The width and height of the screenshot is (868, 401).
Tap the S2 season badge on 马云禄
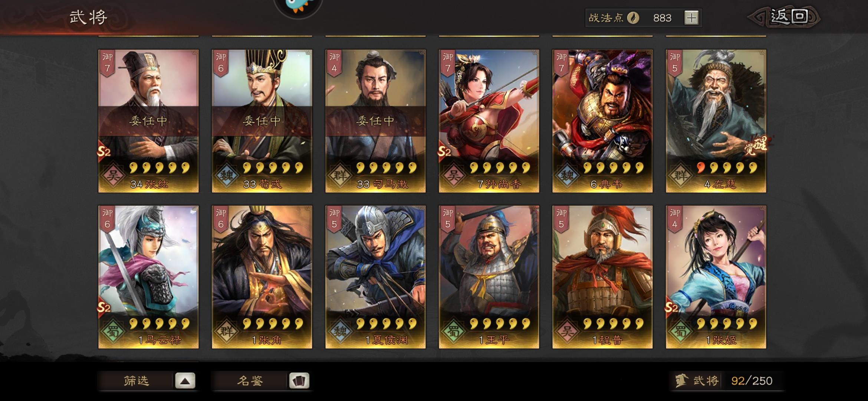(x=104, y=307)
